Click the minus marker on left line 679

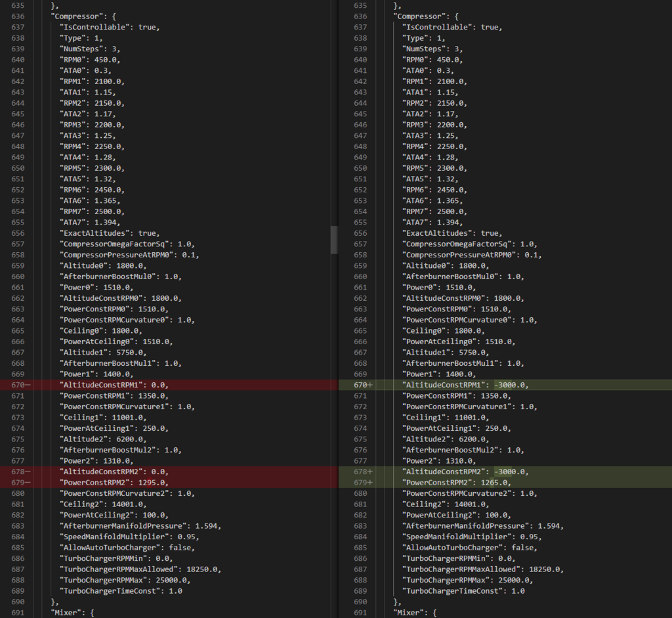point(28,483)
